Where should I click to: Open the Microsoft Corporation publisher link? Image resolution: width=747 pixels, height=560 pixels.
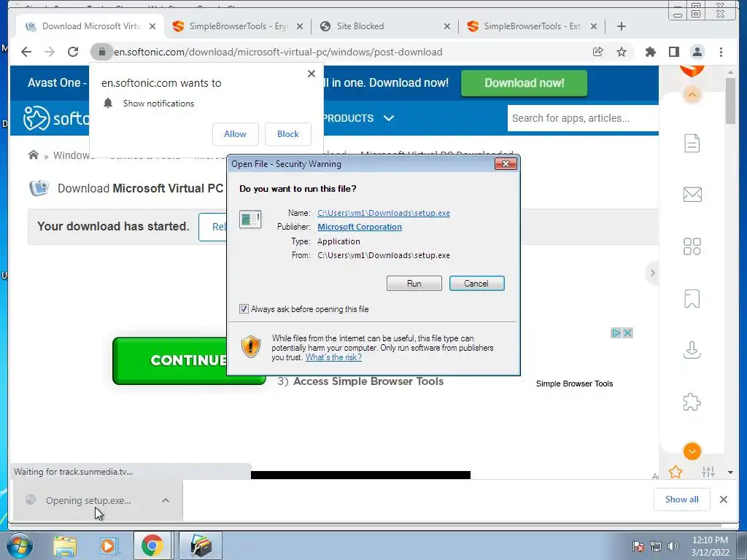(x=360, y=227)
